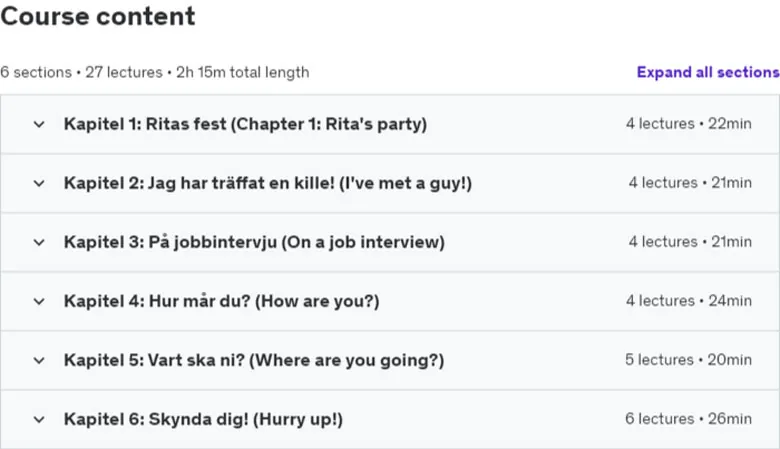Click the 5 lectures • 20min label
780x449 pixels.
point(688,359)
